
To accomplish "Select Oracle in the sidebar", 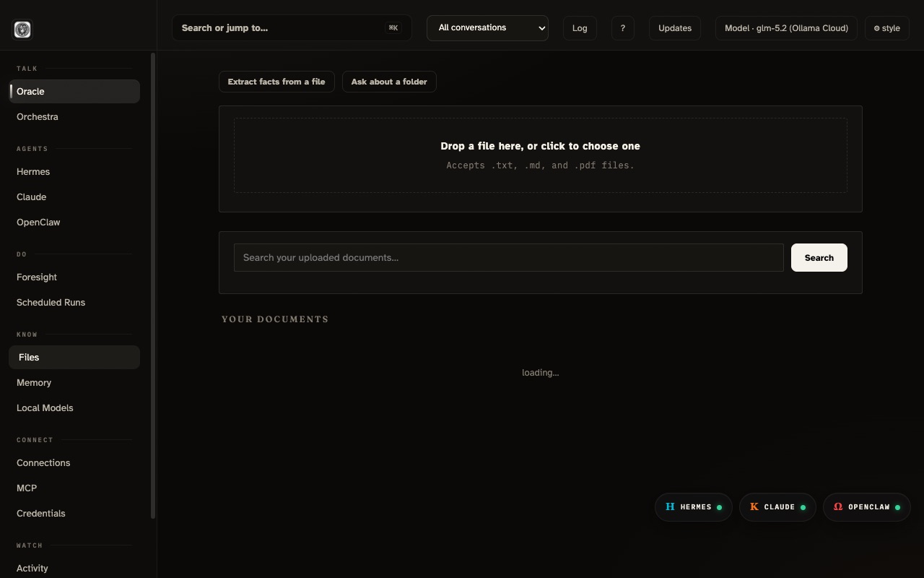I will coord(74,92).
